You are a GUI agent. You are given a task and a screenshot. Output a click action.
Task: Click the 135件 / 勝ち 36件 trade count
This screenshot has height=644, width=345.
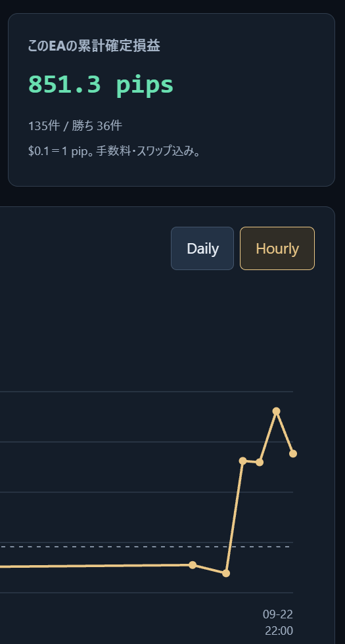75,126
